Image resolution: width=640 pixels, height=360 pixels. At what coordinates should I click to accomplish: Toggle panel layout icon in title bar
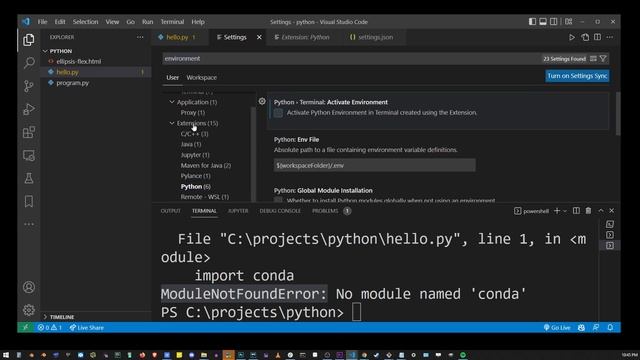pos(543,22)
